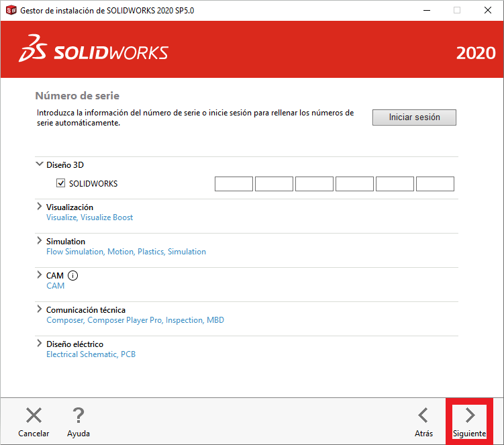Open Ayuda question mark help
The image size is (504, 445).
click(x=78, y=415)
